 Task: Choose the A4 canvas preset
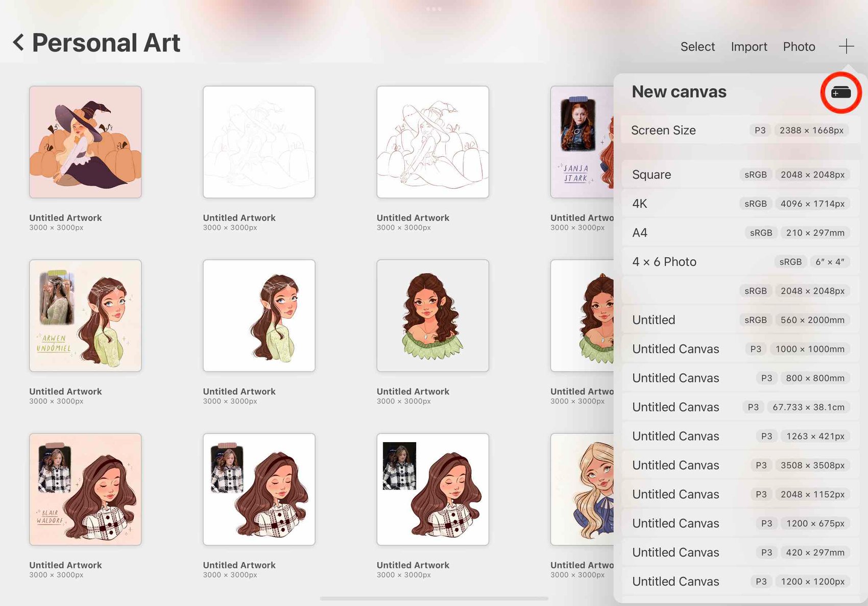[740, 233]
